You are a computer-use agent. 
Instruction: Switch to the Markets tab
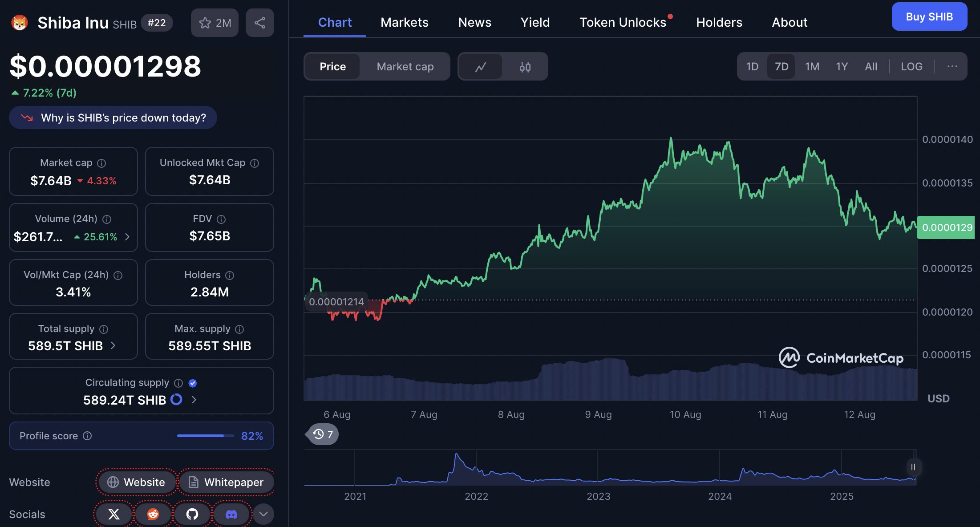pyautogui.click(x=404, y=22)
